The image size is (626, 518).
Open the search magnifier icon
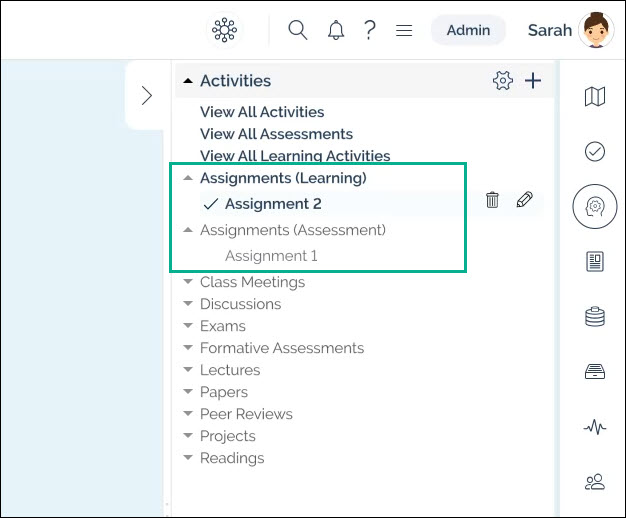(298, 30)
